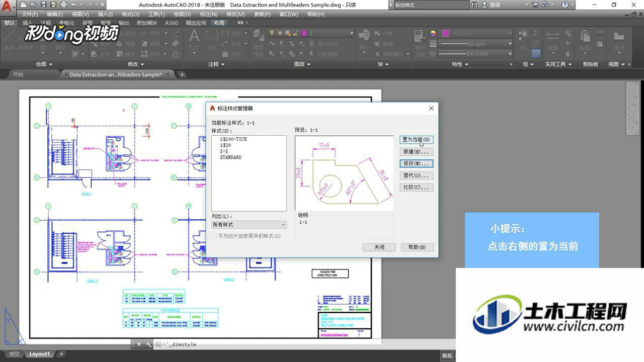Image resolution: width=644 pixels, height=362 pixels.
Task: Click the 修改(M)... button
Action: coord(417,163)
